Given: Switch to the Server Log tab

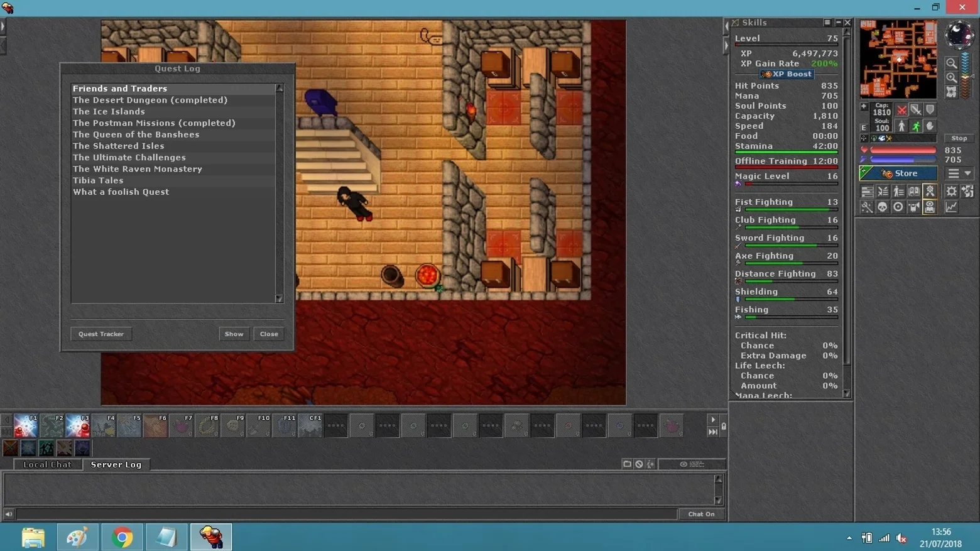Looking at the screenshot, I should tap(116, 464).
